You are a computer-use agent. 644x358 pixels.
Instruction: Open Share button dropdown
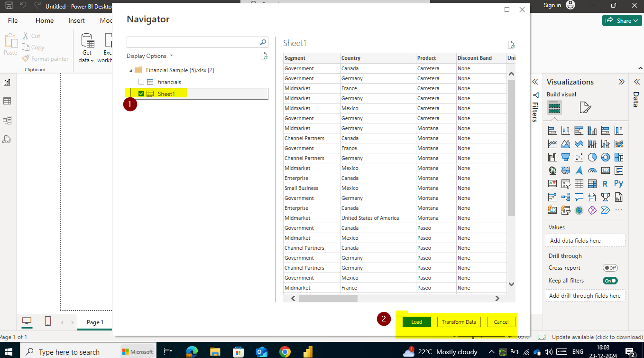click(x=635, y=20)
